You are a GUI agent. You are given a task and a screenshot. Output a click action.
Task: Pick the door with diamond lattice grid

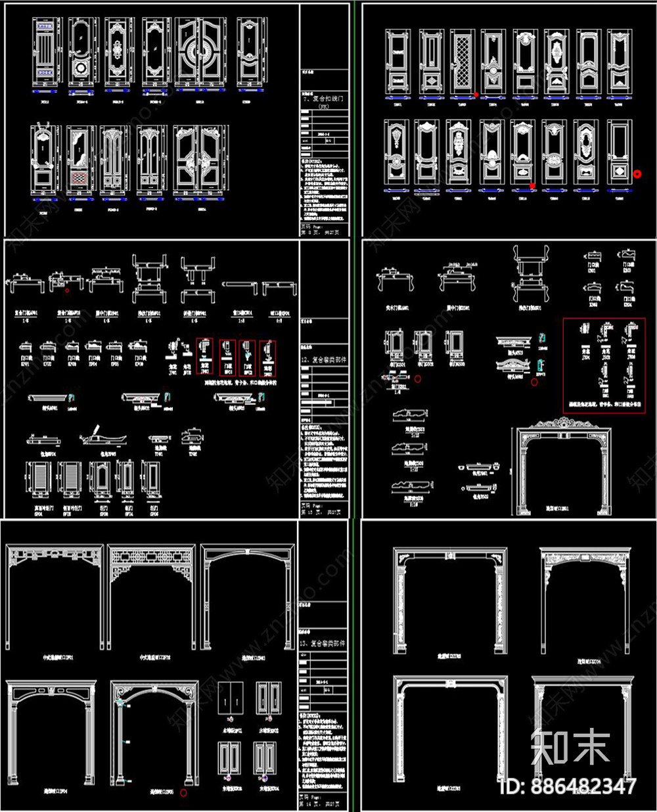click(462, 61)
